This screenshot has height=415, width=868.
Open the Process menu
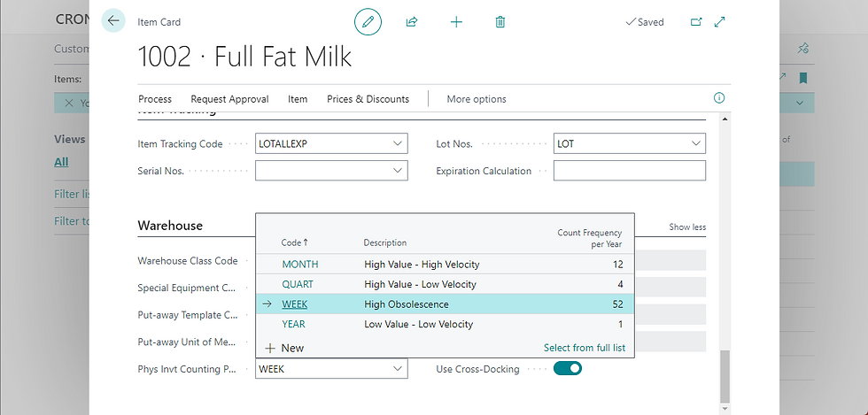click(155, 99)
